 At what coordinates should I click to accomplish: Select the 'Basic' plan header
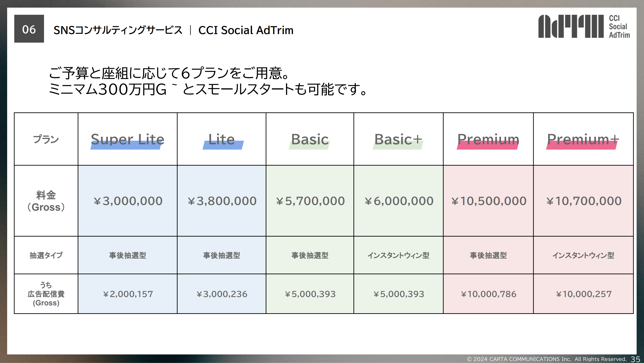[x=310, y=139]
